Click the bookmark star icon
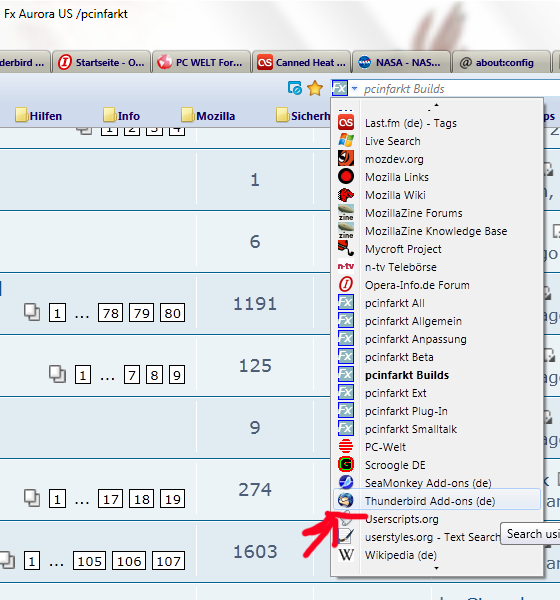Viewport: 560px width, 600px height. (x=315, y=88)
